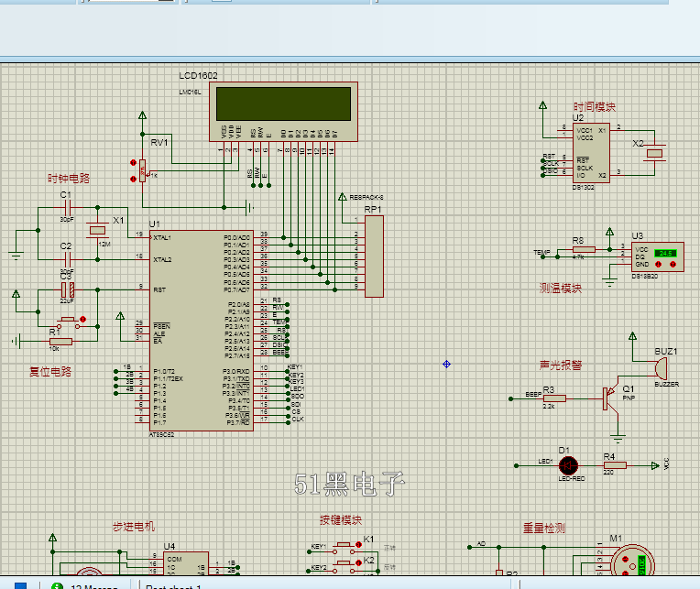The height and width of the screenshot is (589, 700).
Task: Toggle the reset push button red actuator
Action: click(82, 319)
